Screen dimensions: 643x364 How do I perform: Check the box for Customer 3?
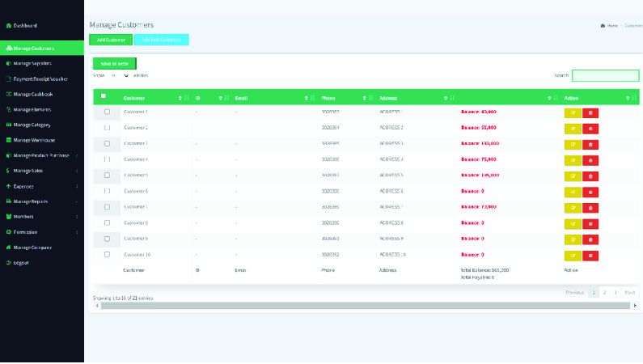107,143
